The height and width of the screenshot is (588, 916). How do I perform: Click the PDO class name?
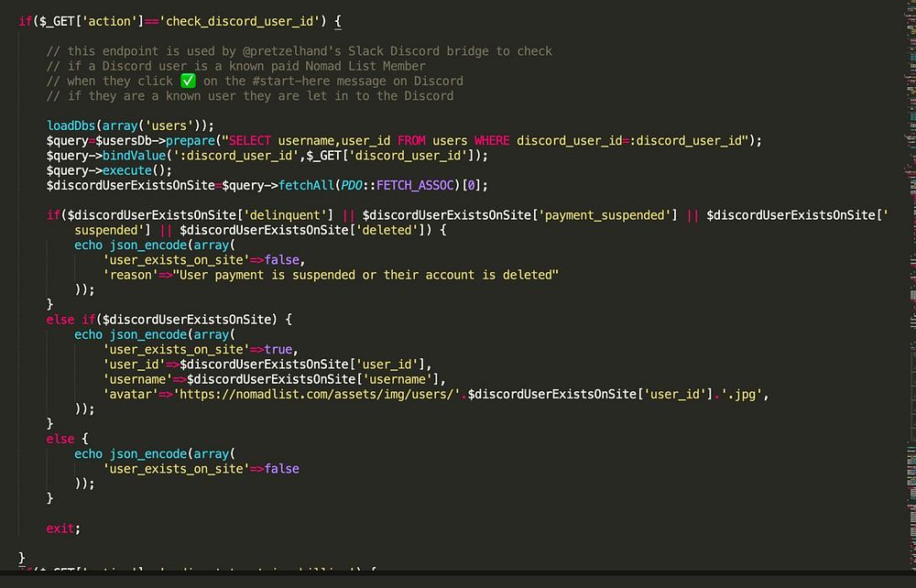352,186
